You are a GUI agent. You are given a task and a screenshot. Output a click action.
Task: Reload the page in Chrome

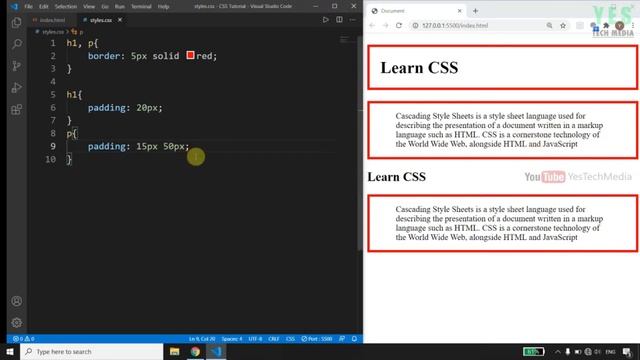coord(399,25)
